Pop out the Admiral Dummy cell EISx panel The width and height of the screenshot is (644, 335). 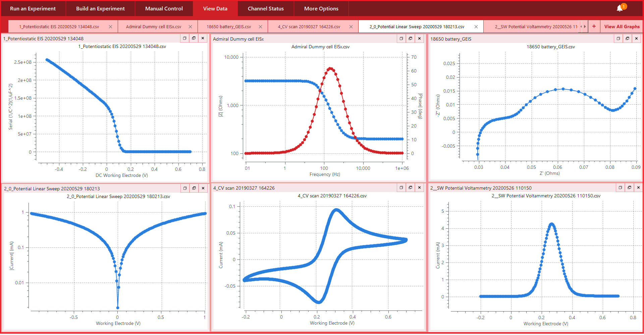(x=410, y=39)
